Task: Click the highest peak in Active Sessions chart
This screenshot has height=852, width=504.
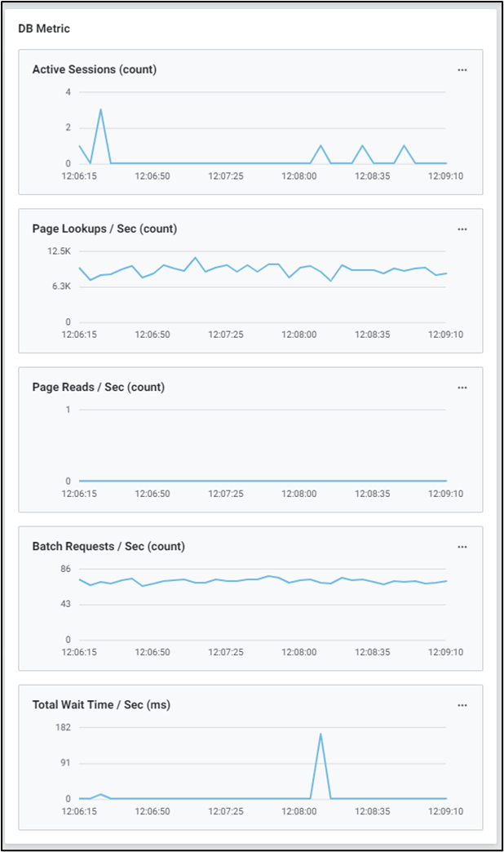Action: coord(100,110)
